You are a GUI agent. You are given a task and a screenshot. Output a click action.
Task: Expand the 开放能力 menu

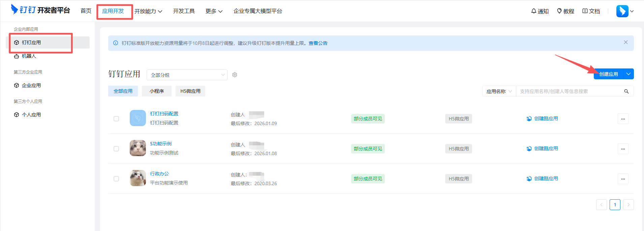(148, 11)
